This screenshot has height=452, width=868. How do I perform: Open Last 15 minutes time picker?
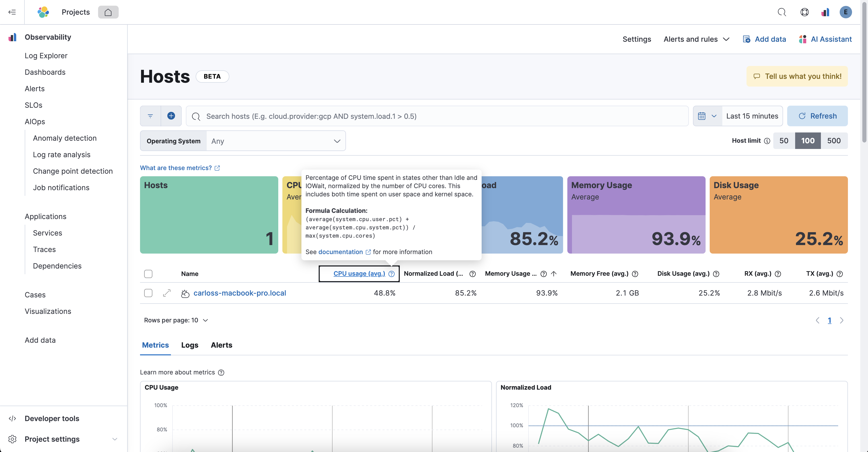tap(752, 116)
